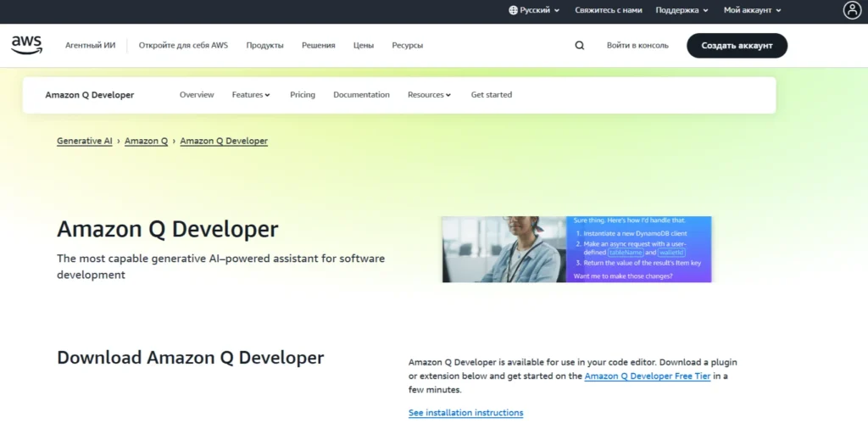Open Свяжитесь с нами link
Image resolution: width=868 pixels, height=429 pixels.
608,10
